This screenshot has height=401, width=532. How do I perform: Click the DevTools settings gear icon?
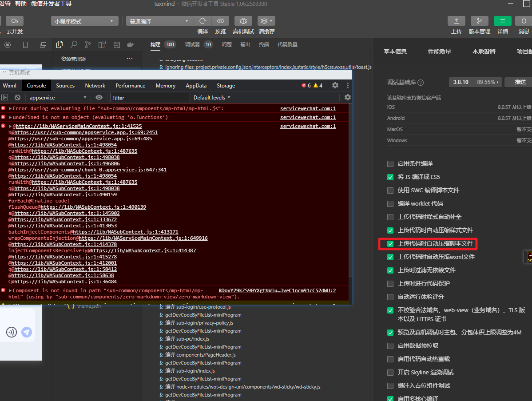335,85
